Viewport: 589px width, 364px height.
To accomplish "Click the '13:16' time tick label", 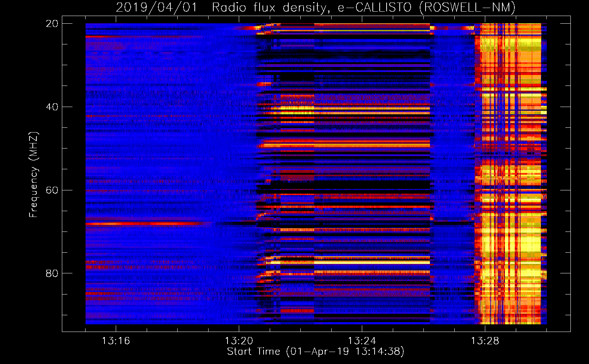I will (116, 341).
